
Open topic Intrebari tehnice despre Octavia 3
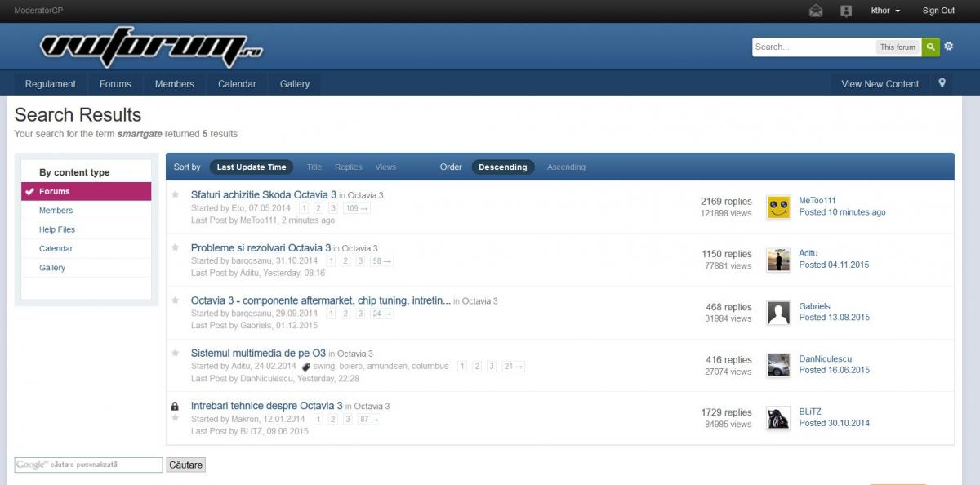click(x=267, y=406)
